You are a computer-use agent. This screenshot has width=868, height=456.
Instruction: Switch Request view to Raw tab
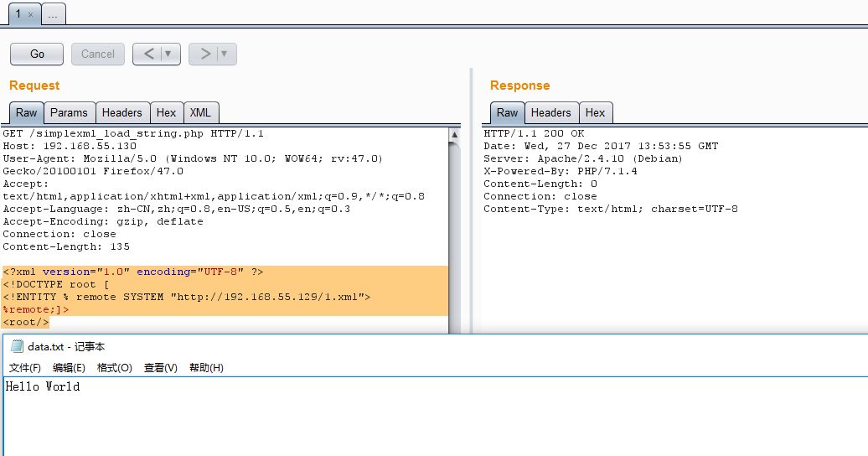coord(26,112)
